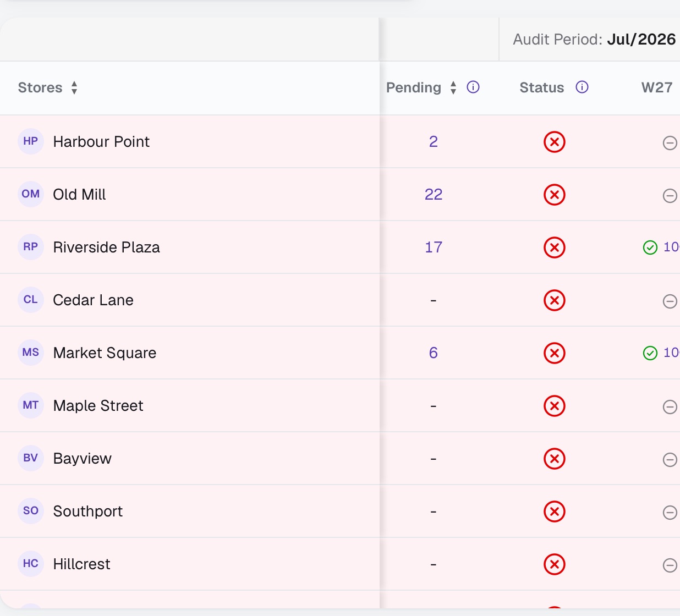The image size is (680, 616).
Task: Click the W27 week column header
Action: pos(657,87)
